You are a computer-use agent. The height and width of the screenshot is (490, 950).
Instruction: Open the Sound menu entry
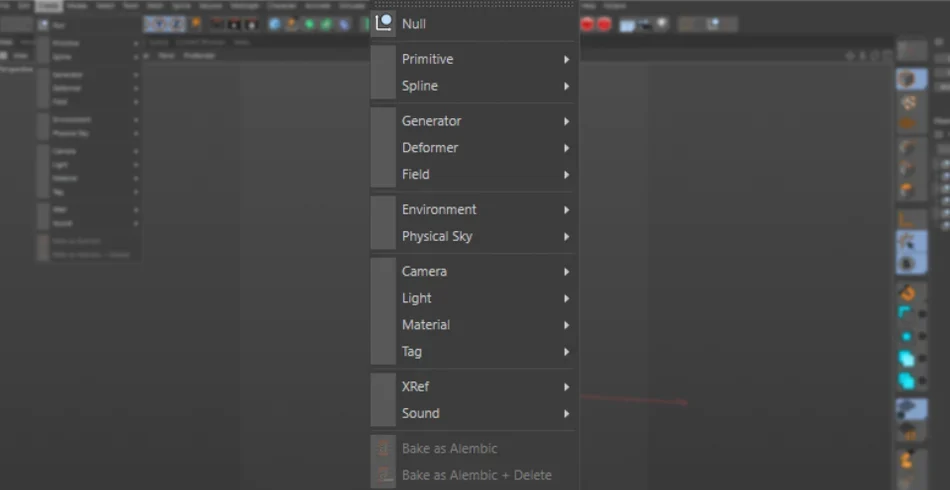click(473, 413)
